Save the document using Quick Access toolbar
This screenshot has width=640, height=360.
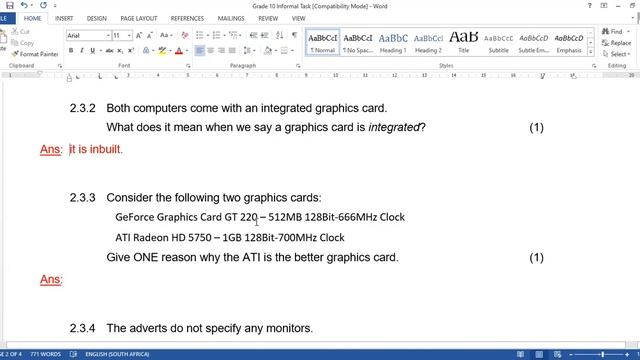(x=10, y=5)
